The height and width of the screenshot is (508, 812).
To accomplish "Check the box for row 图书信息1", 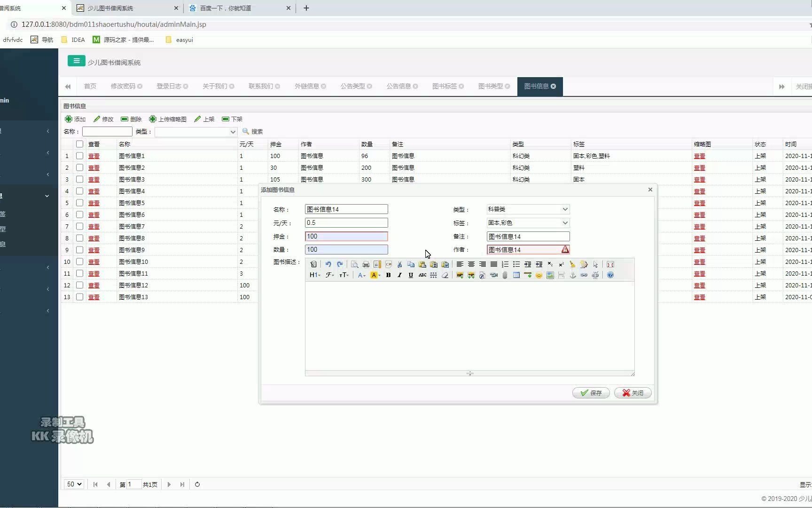I will point(79,156).
